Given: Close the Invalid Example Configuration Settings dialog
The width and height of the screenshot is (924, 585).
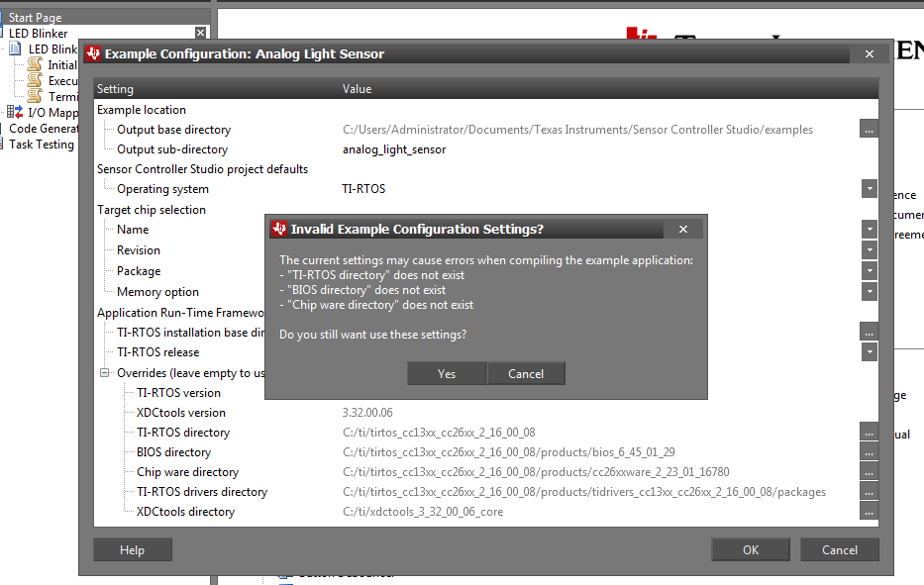Looking at the screenshot, I should click(x=683, y=230).
